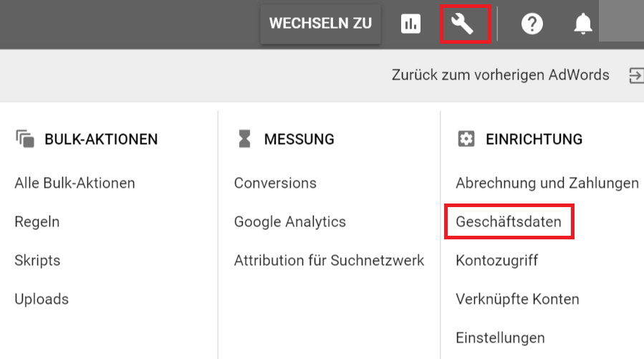The width and height of the screenshot is (644, 359).
Task: Click Zurück zum vorherigen AdWords link
Action: [500, 75]
